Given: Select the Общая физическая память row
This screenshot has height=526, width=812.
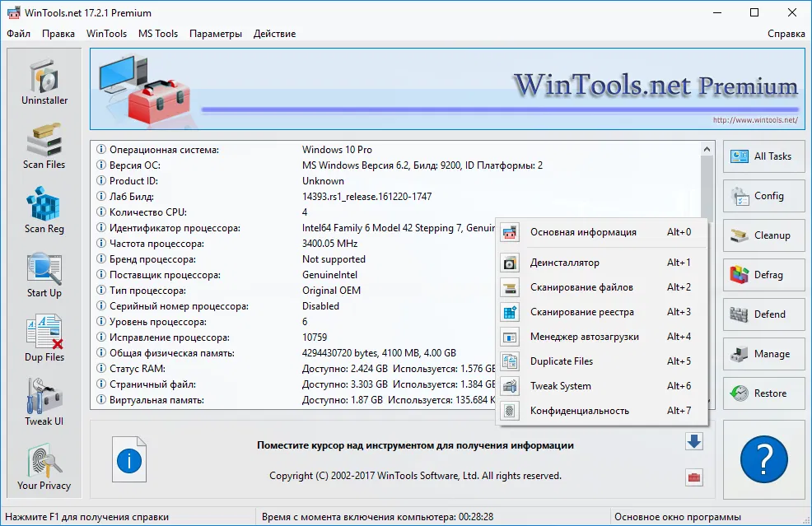Looking at the screenshot, I should click(295, 353).
